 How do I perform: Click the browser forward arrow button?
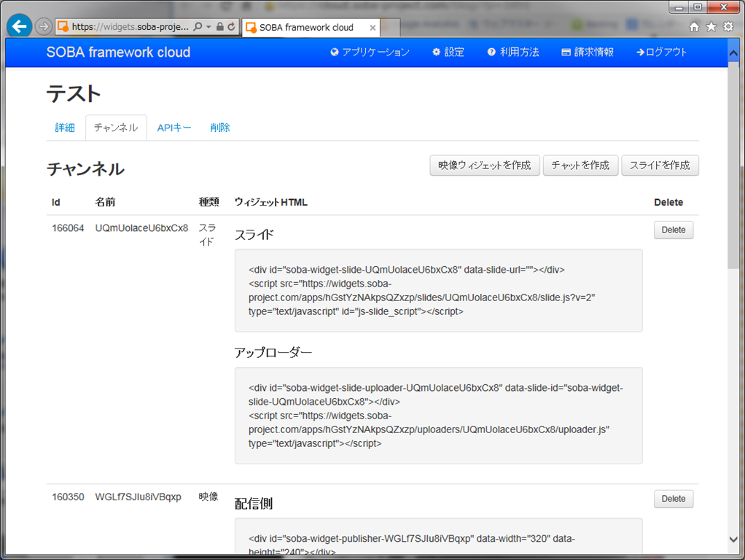(44, 27)
